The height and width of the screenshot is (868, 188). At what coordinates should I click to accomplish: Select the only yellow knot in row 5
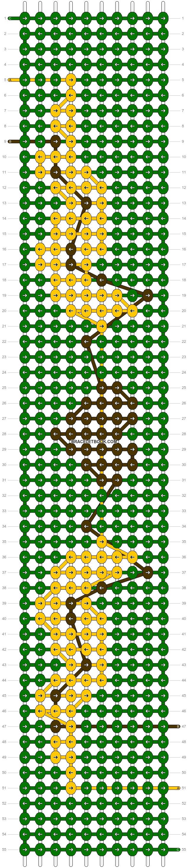[x=71, y=80]
